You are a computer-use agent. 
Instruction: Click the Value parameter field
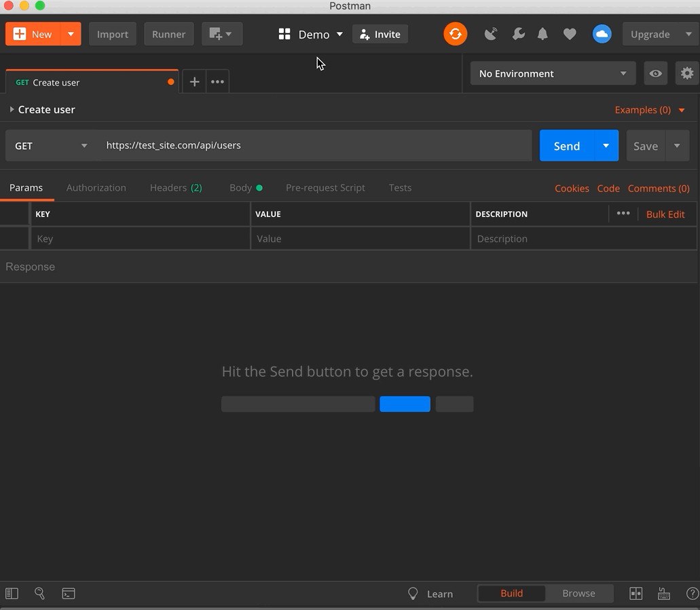[x=361, y=238]
